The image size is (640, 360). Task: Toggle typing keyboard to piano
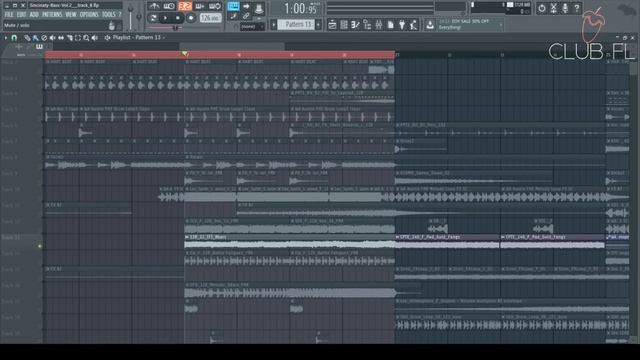tap(233, 6)
